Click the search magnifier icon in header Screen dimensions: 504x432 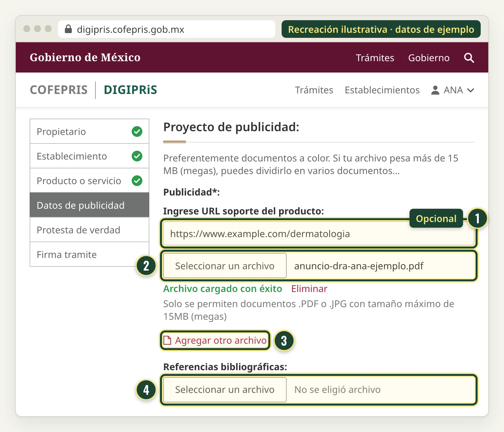[469, 58]
